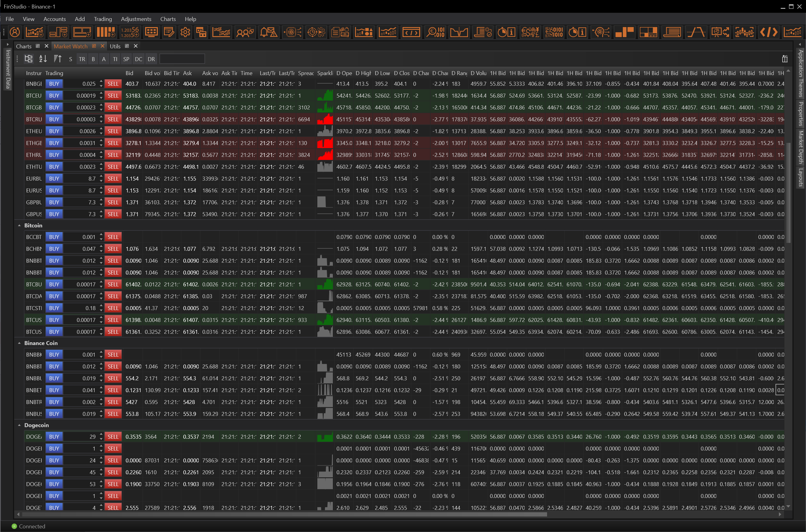Open the column chooser icon at right of toolbar
The image size is (806, 532).
(x=785, y=59)
